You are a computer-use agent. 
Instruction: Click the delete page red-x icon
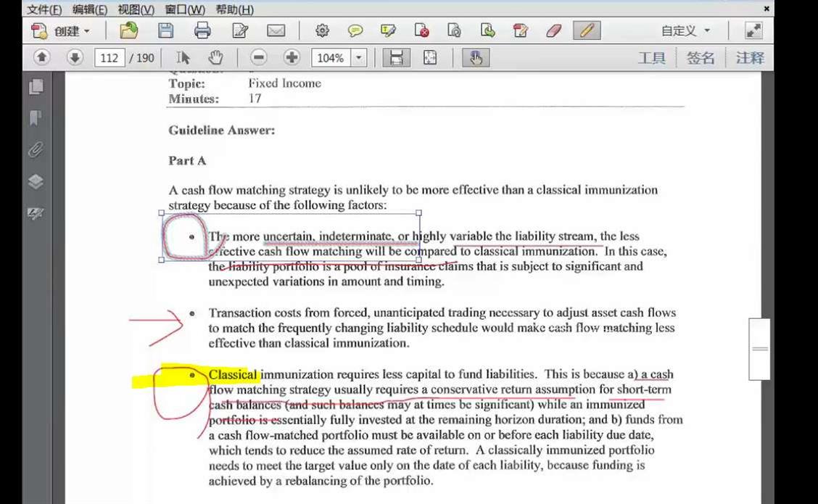point(421,30)
